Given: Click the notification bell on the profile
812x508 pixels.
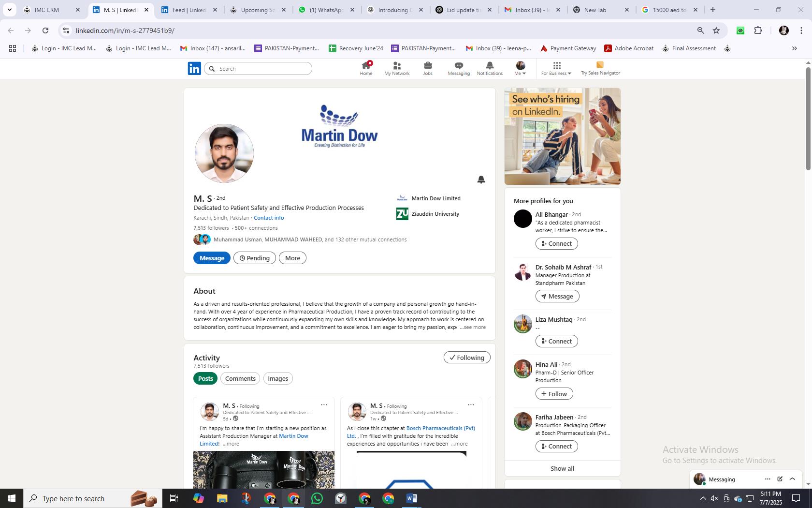Looking at the screenshot, I should (x=481, y=179).
